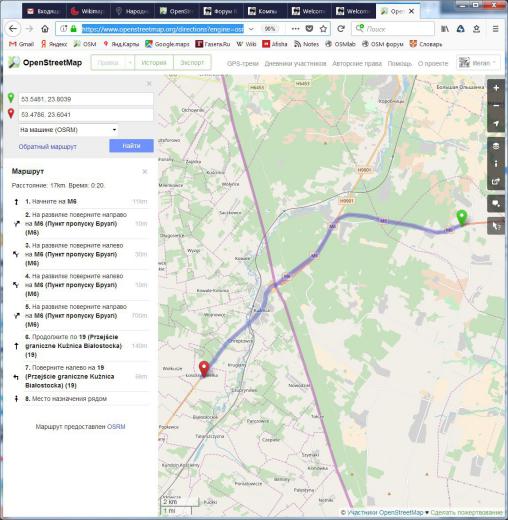Screen dimensions: 508x520
Task: Select route step 6 Продолжите по 19
Action: tap(80, 346)
